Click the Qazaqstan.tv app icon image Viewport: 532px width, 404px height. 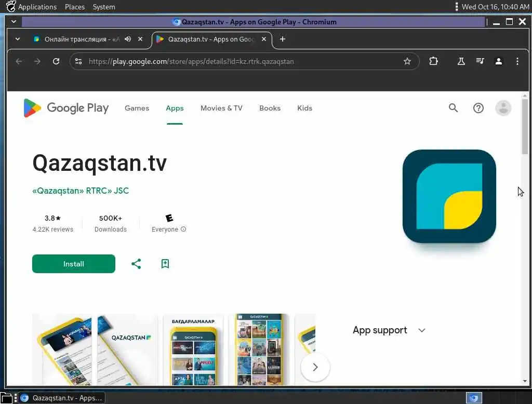coord(449,196)
